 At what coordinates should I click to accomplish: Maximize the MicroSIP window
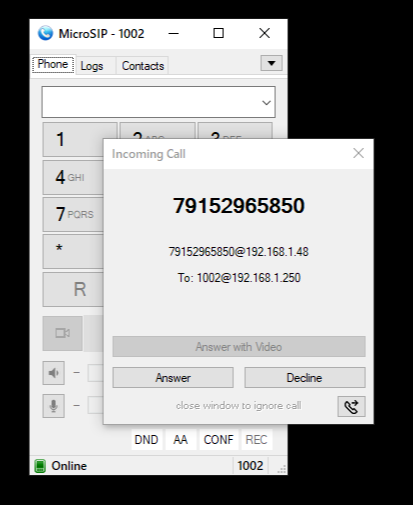[218, 33]
